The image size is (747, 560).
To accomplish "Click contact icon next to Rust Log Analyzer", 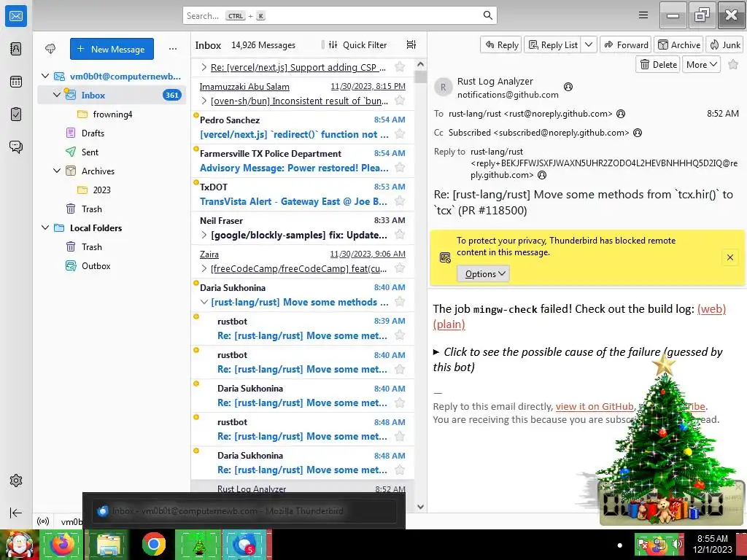I will 568,87.
